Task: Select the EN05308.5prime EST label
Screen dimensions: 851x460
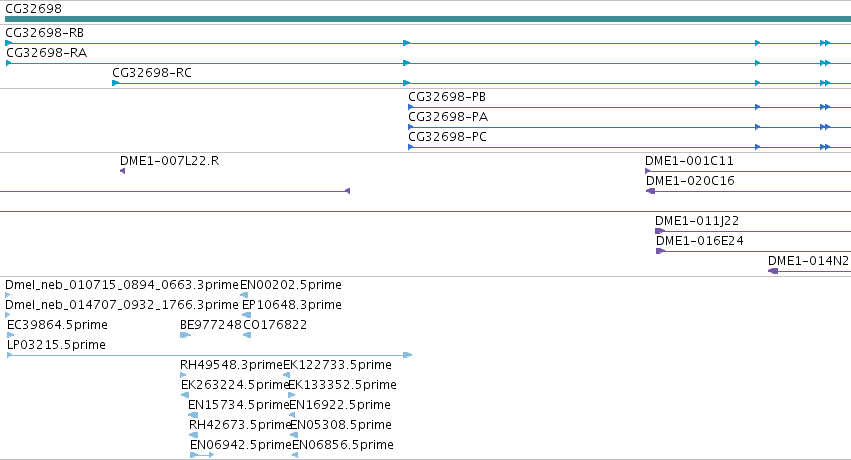Action: 341,425
